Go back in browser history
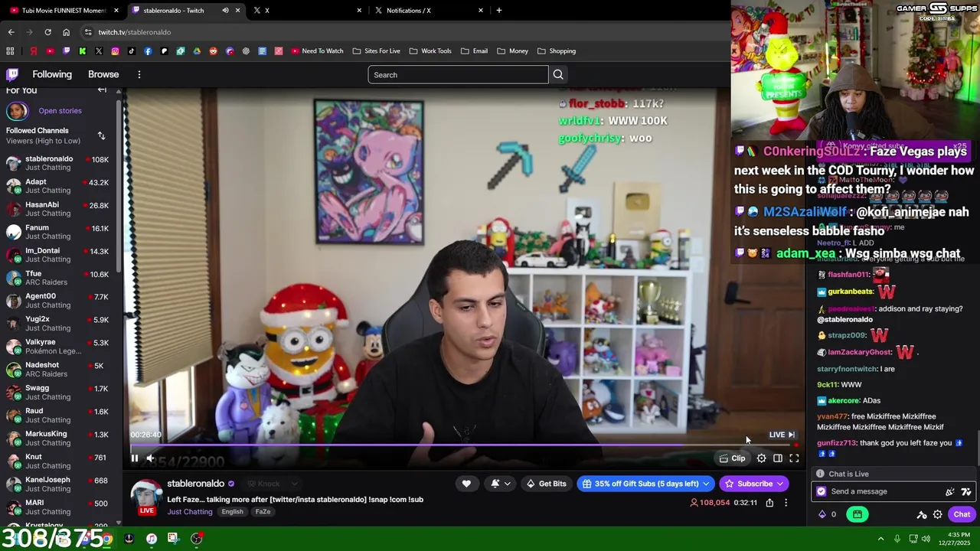 point(11,32)
